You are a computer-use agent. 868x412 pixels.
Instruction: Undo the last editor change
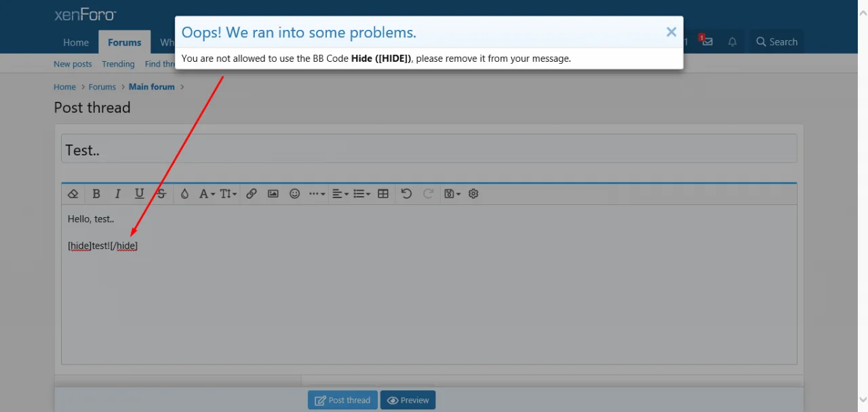(406, 193)
